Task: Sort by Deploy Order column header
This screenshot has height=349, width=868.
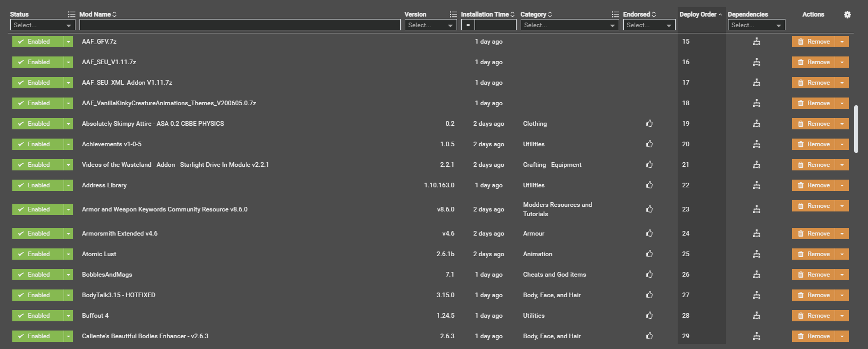Action: point(700,14)
